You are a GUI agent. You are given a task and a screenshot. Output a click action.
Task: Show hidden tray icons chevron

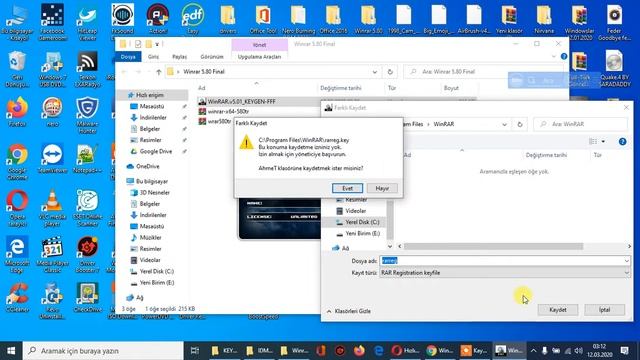(533, 351)
